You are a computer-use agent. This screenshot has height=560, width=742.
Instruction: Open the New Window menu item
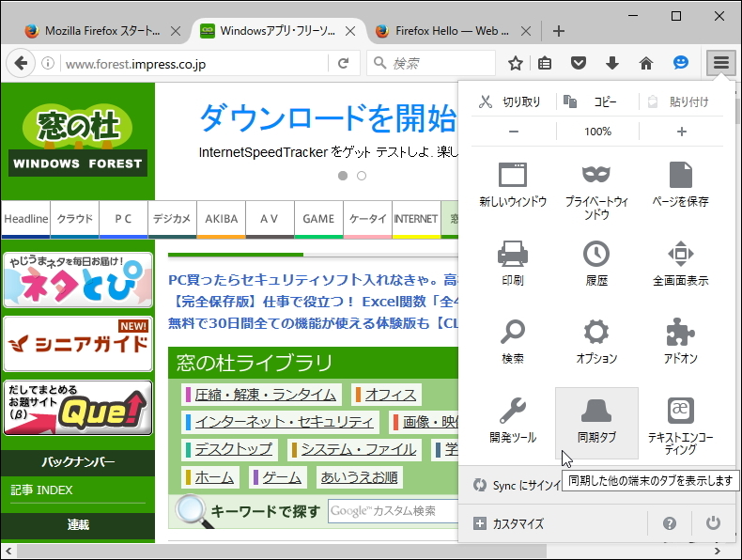pyautogui.click(x=513, y=185)
